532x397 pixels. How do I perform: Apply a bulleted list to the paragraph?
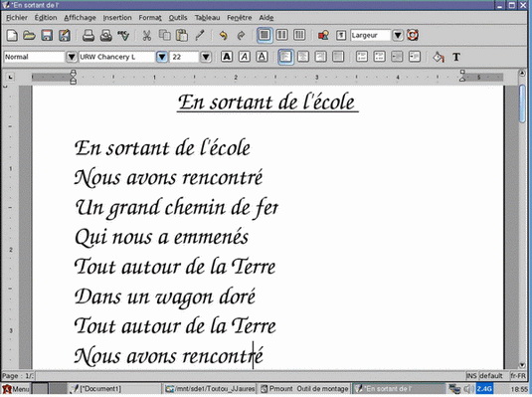379,57
